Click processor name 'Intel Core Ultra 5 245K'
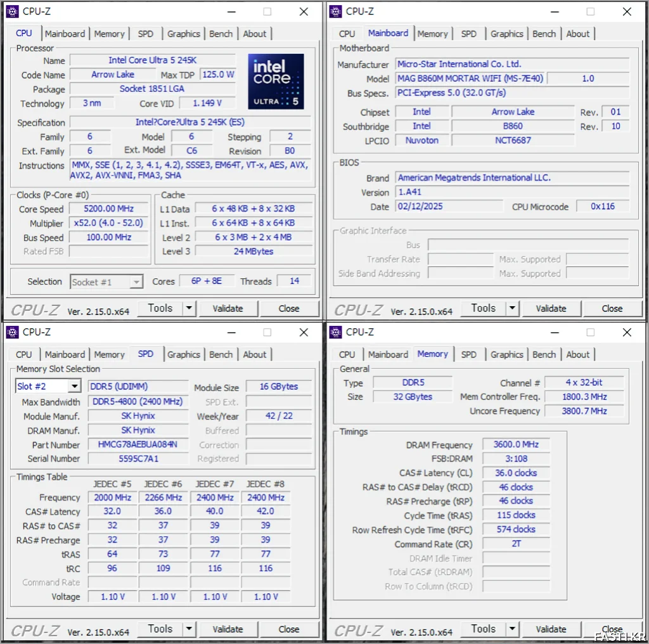The width and height of the screenshot is (649, 644). (x=153, y=60)
